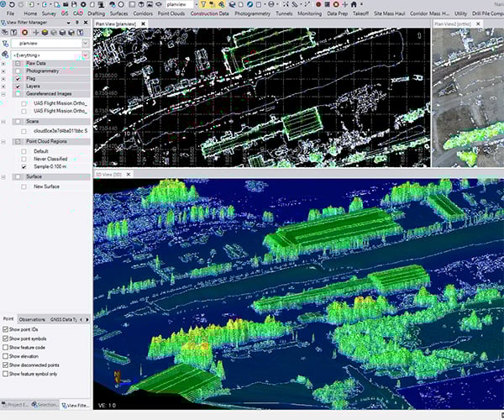Open the Photogrammetry ribbon tab
Screen dimensions: 504x420
point(253,13)
